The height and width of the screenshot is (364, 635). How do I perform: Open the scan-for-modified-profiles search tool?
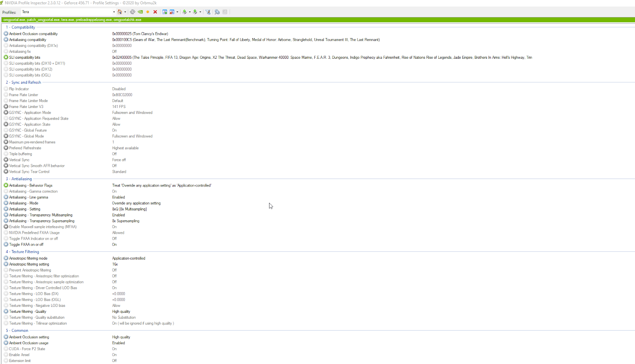(x=217, y=12)
